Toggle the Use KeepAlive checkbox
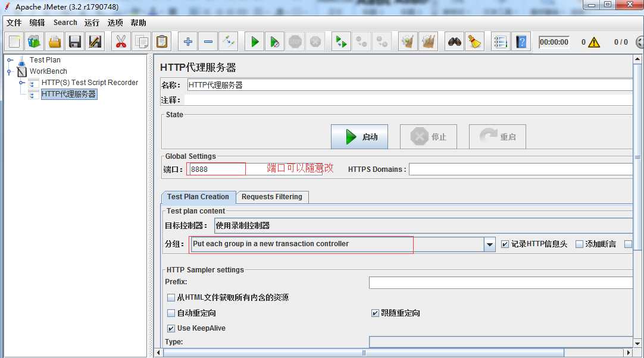Screen dimensions: 644x358 pos(171,328)
